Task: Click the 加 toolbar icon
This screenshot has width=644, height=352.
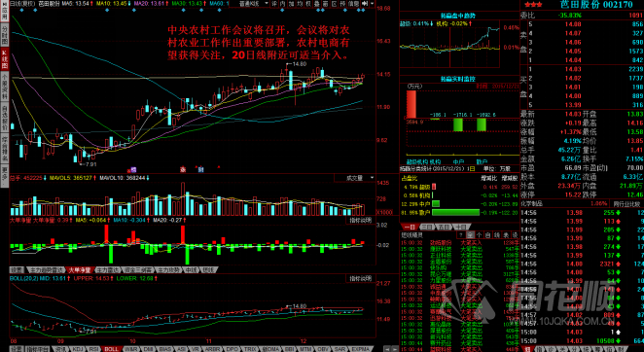Action: (291, 4)
